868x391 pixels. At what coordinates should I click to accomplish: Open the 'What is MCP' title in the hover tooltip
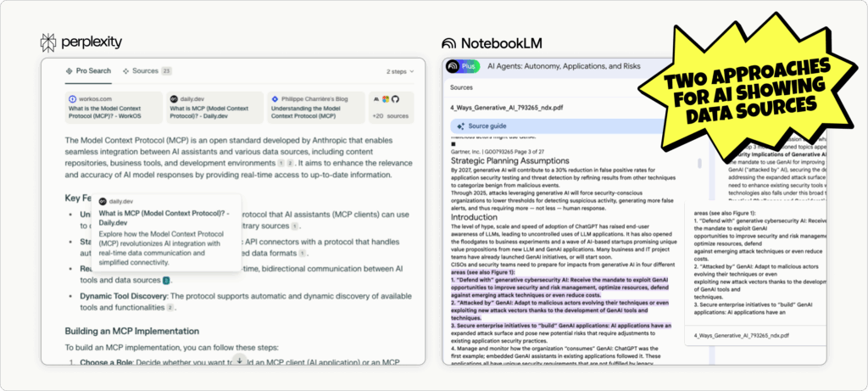coord(164,218)
